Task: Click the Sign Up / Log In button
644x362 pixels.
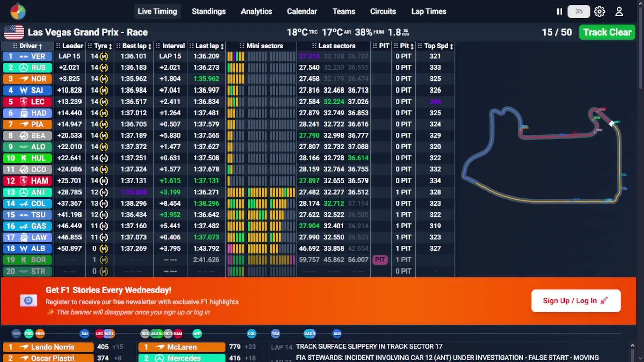Action: click(576, 301)
